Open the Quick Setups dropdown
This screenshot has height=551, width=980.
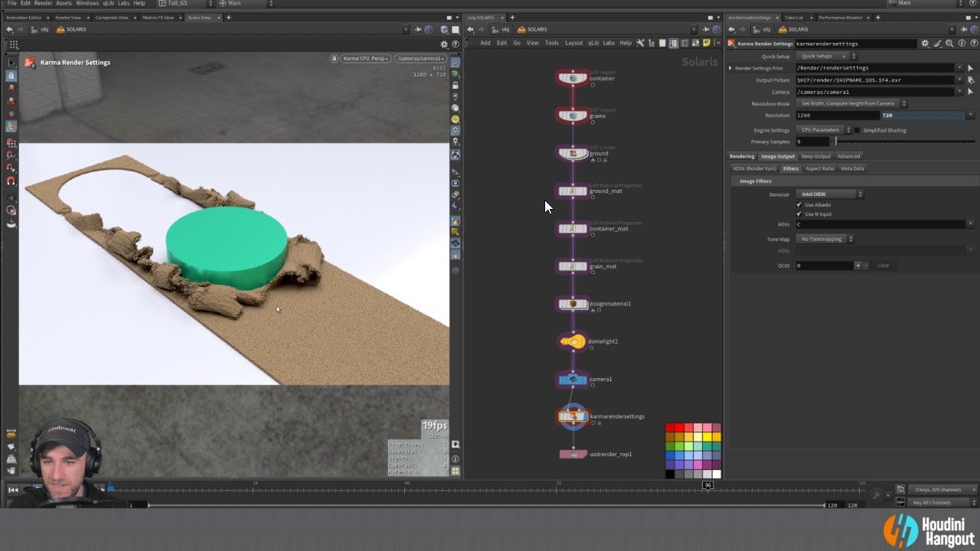(827, 56)
